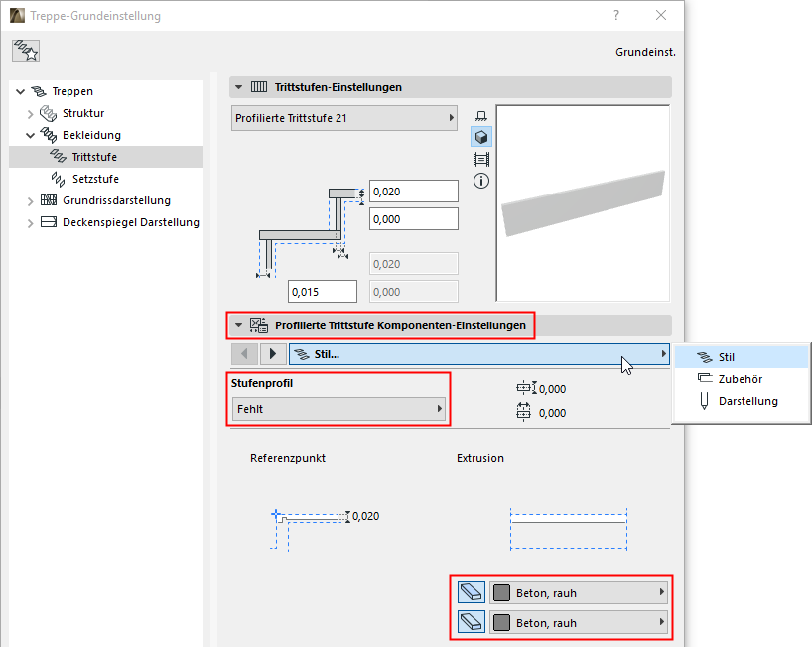Close the Treppe-Grundeinstellung dialog
Screen dimensions: 812x647
coord(661,16)
